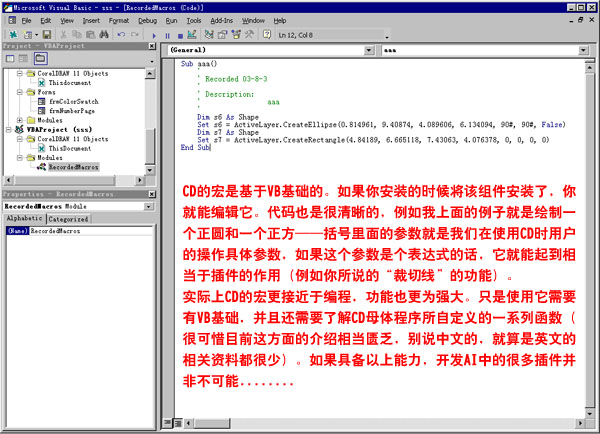Open Insert object dropdown arrow beside UserForm icon
This screenshot has width=600, height=434.
(36, 35)
